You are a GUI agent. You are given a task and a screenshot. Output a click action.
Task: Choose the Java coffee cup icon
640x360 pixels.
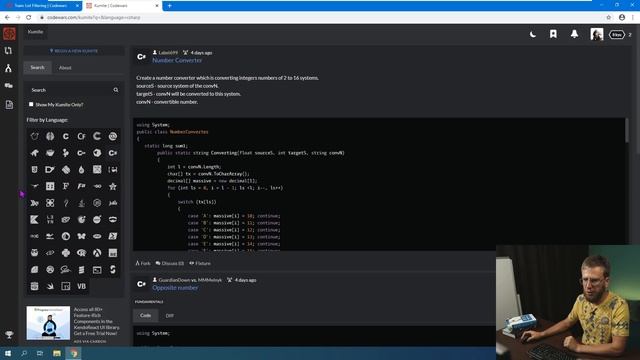(81, 203)
